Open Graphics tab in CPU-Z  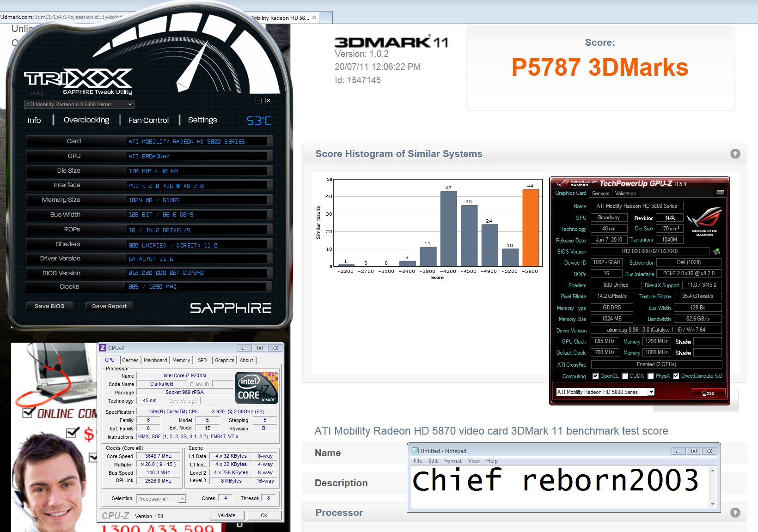(225, 360)
